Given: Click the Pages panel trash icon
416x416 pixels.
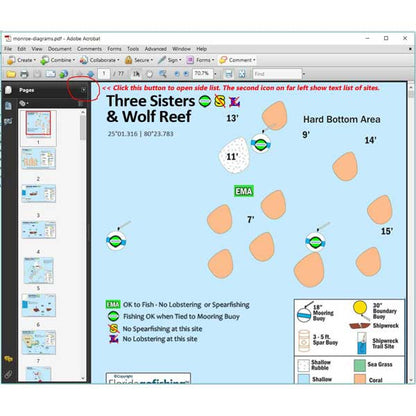Looking at the screenshot, I should [80, 104].
